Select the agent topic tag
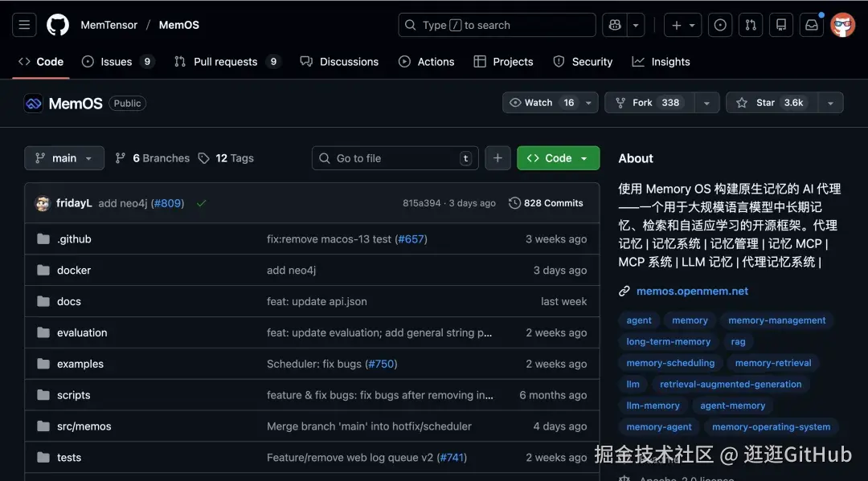Viewport: 868px width, 481px height. click(x=639, y=320)
